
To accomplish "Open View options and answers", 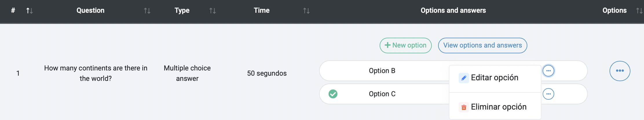I will [x=483, y=46].
